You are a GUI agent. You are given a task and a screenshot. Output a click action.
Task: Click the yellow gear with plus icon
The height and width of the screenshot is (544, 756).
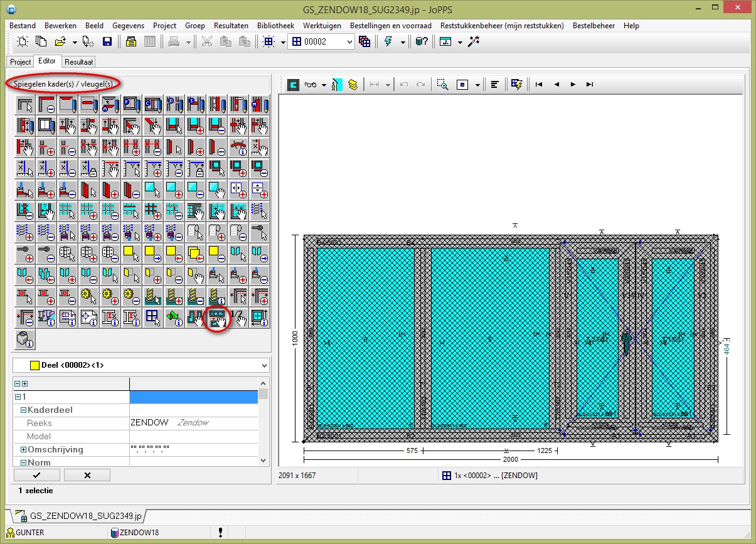(x=110, y=296)
